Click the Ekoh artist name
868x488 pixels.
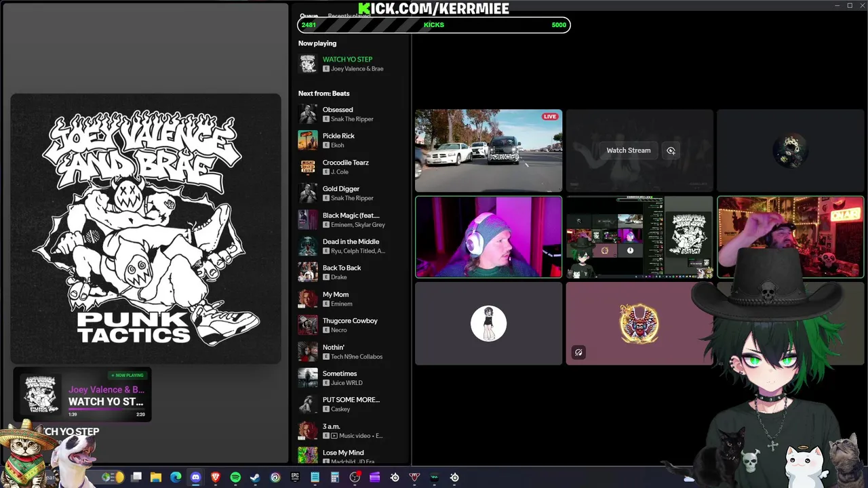point(338,145)
